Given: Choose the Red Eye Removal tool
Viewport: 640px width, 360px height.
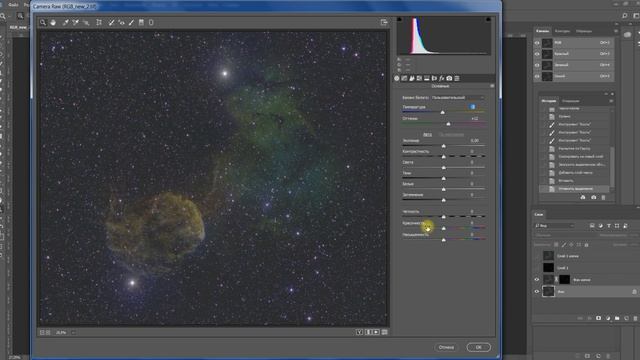Looking at the screenshot, I should tap(121, 22).
